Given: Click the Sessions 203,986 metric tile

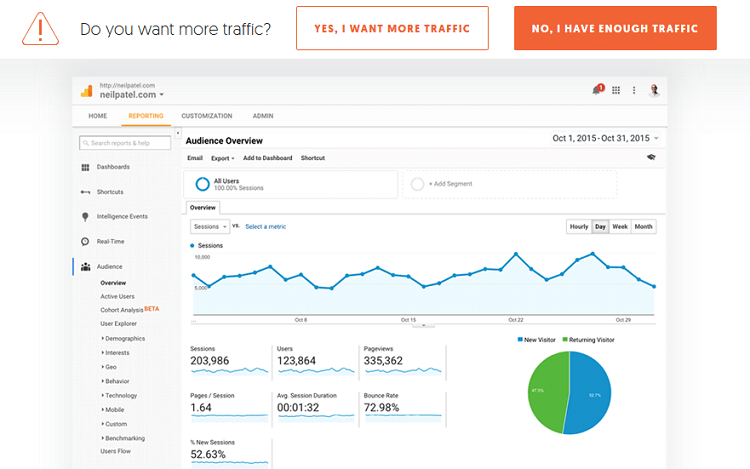Looking at the screenshot, I should pos(230,362).
